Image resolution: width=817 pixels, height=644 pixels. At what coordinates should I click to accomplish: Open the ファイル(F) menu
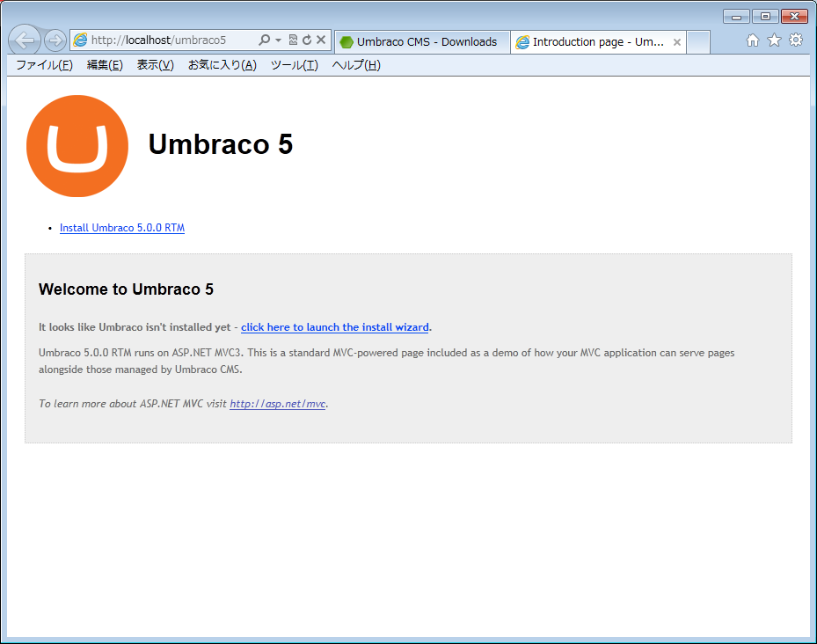click(44, 65)
